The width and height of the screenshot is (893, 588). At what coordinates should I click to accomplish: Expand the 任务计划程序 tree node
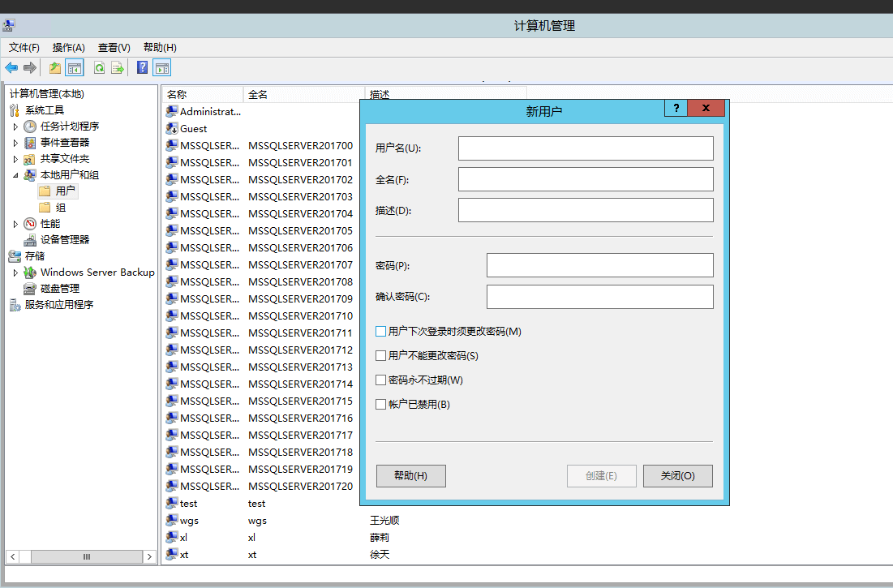(x=15, y=127)
